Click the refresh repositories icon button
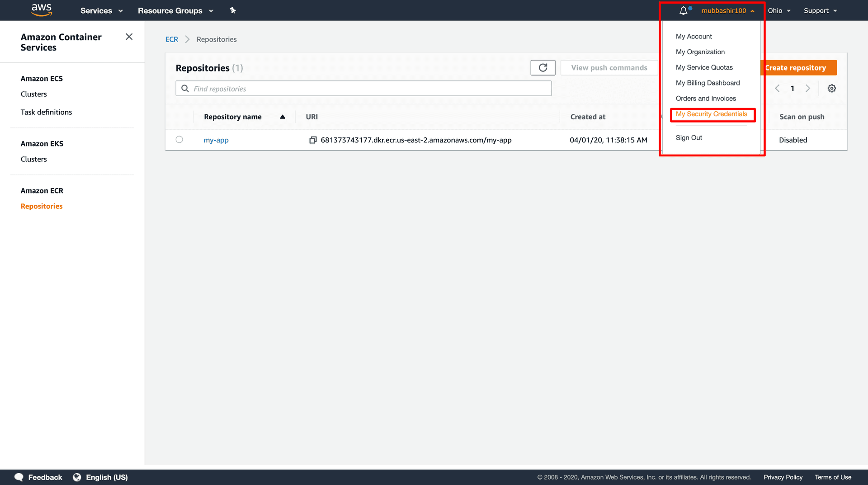 click(543, 68)
